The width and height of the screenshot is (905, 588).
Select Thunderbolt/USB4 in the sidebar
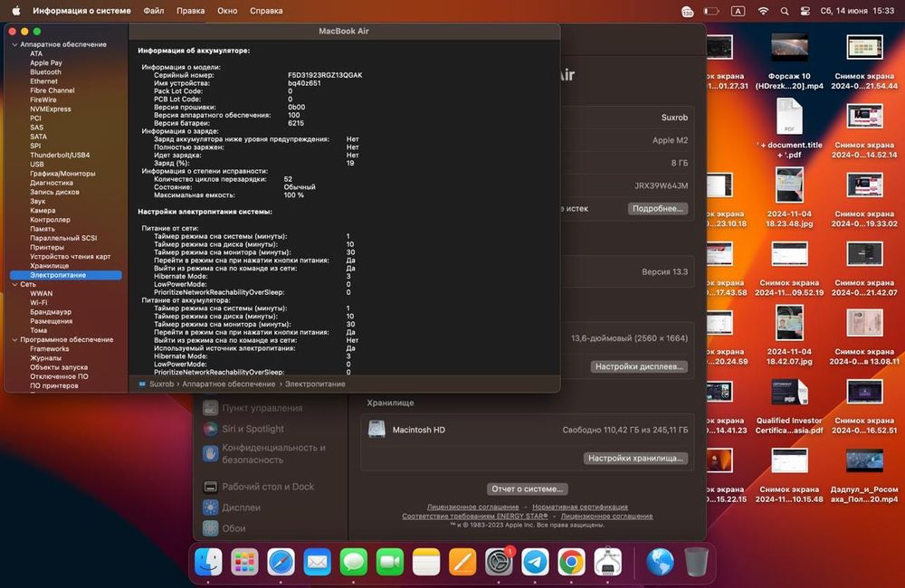pos(60,156)
